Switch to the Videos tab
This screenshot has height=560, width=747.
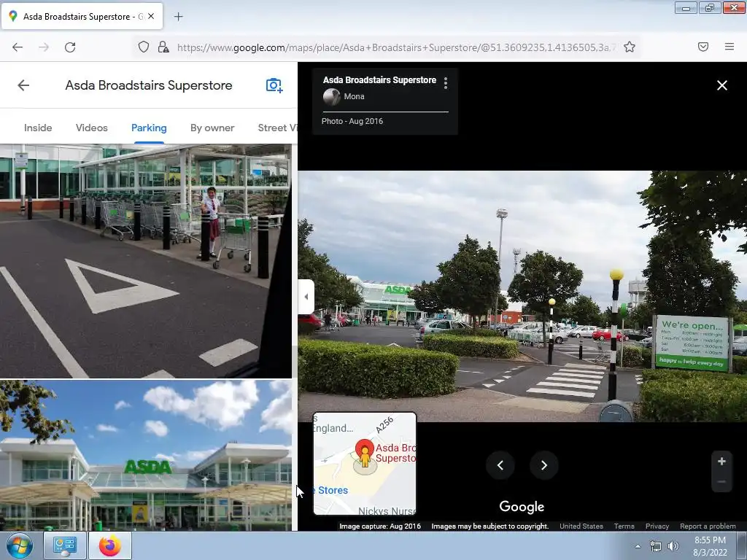coord(91,128)
